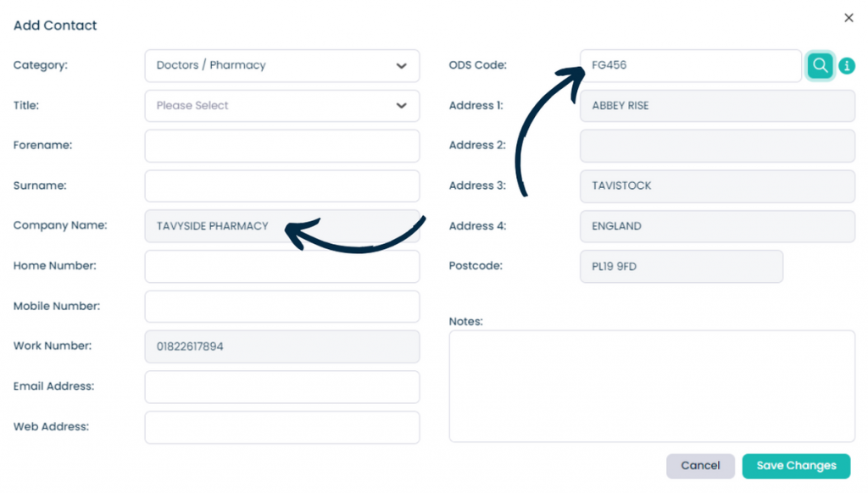This screenshot has height=493, width=868.
Task: Open the Category dropdown showing Doctors / Pharmacy
Action: tap(282, 66)
